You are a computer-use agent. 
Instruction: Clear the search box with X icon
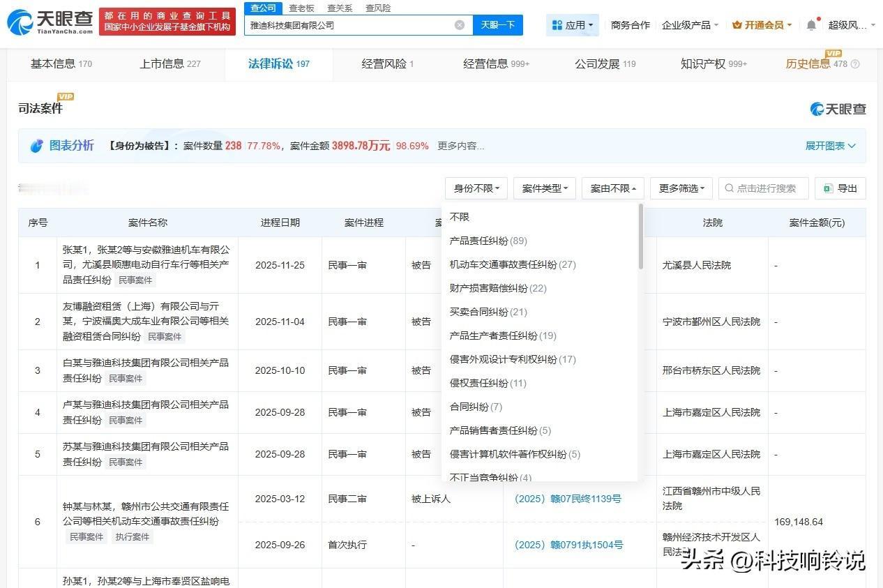point(460,25)
